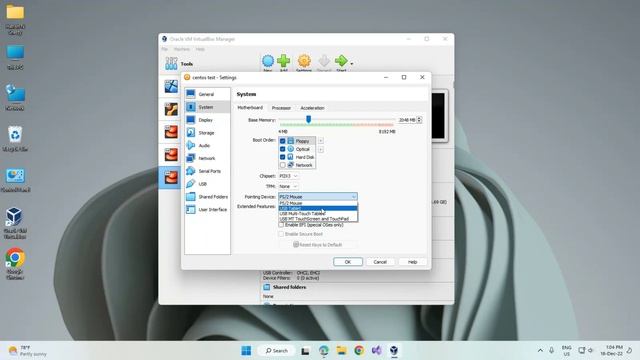Open Help menu in VirtualBox Manager

(200, 49)
